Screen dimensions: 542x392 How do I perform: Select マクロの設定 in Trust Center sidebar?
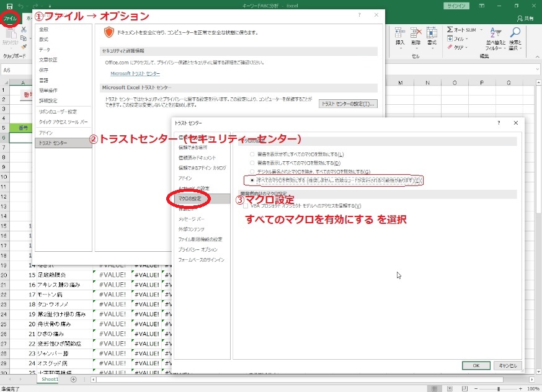point(202,198)
